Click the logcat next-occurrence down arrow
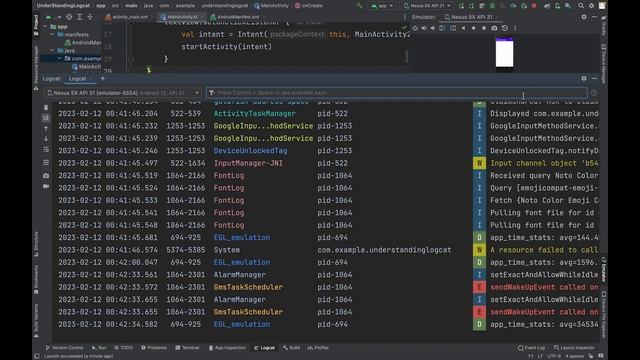This screenshot has height=360, width=640. [46, 139]
